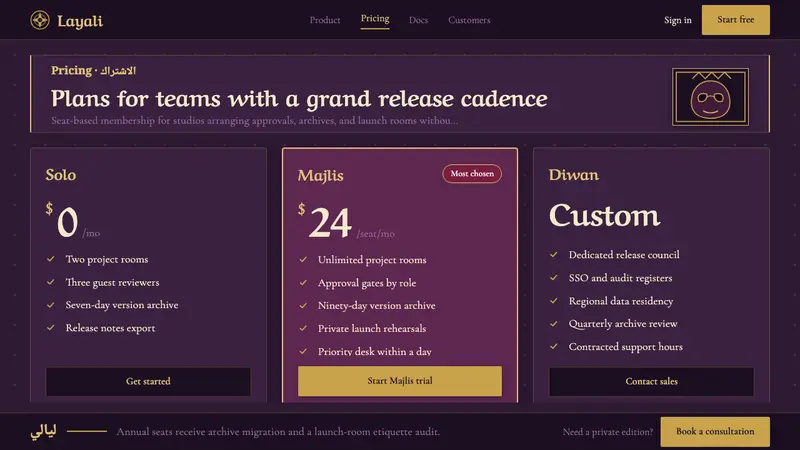The height and width of the screenshot is (450, 800).
Task: Click the $0 price in Solo plan
Action: pyautogui.click(x=62, y=220)
